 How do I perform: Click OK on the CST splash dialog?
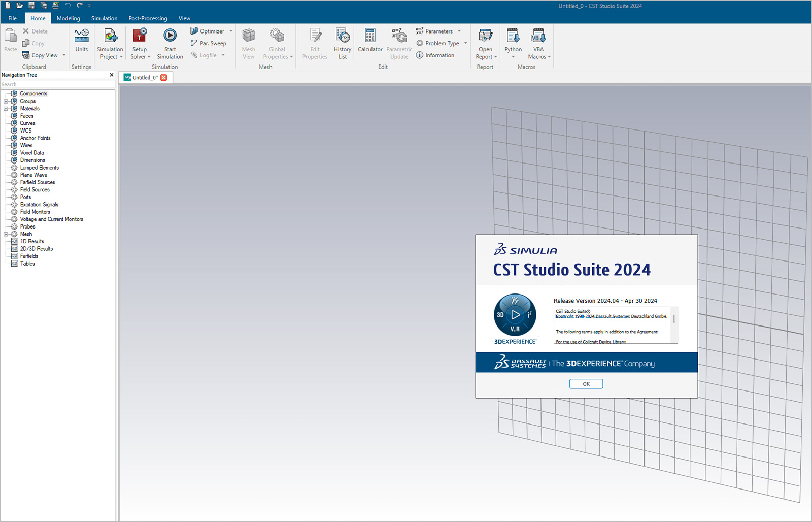586,383
